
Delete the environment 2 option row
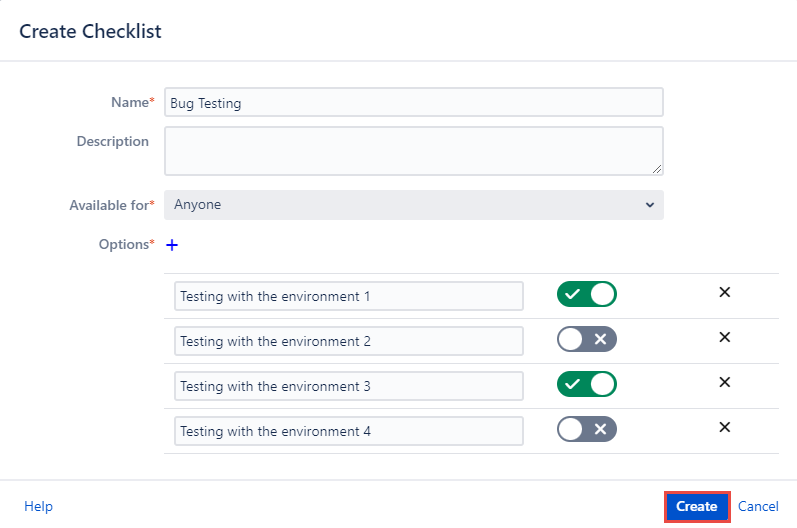point(725,337)
